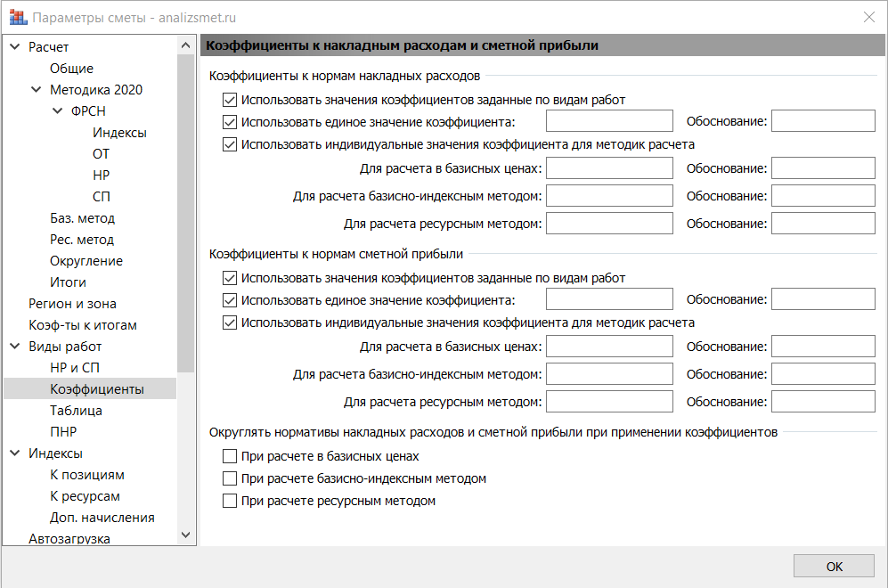Click the OK button
Screen dimensions: 888x588
(835, 566)
